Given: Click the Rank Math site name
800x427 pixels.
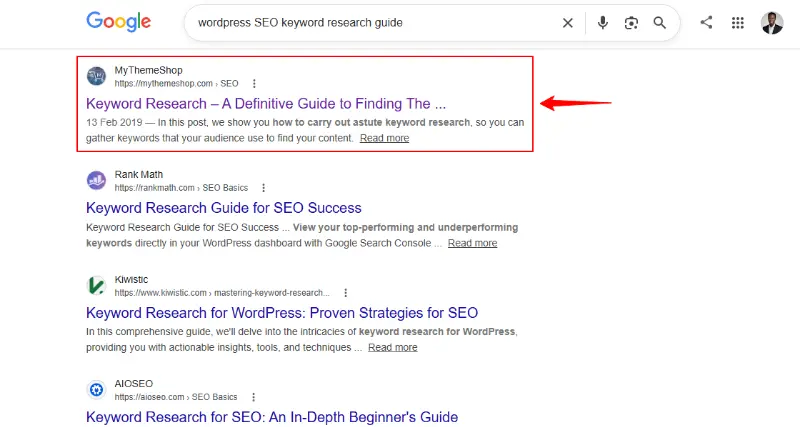Looking at the screenshot, I should [139, 174].
